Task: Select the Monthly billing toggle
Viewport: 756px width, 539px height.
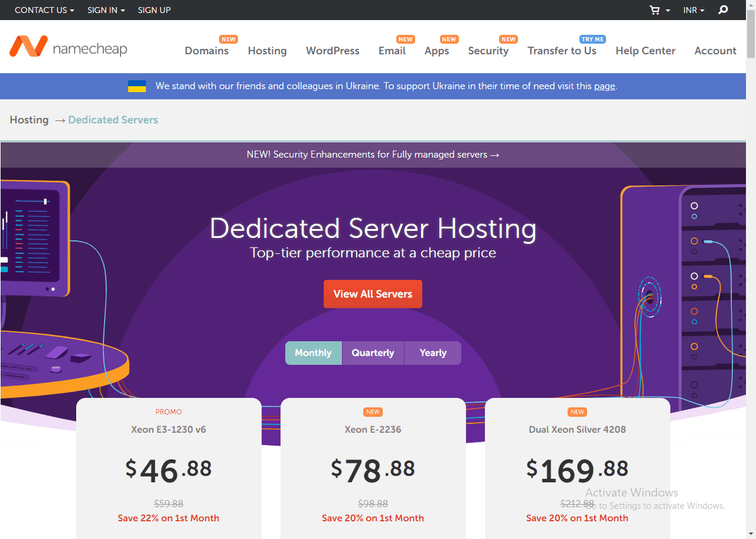Action: click(x=313, y=353)
